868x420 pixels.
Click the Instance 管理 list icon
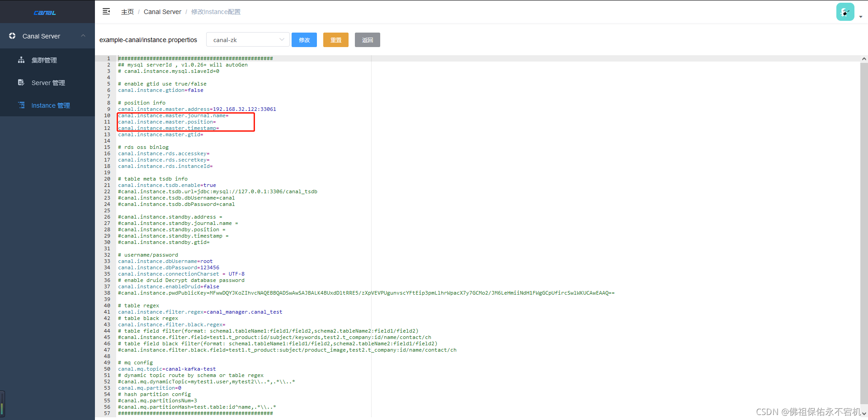pos(21,105)
